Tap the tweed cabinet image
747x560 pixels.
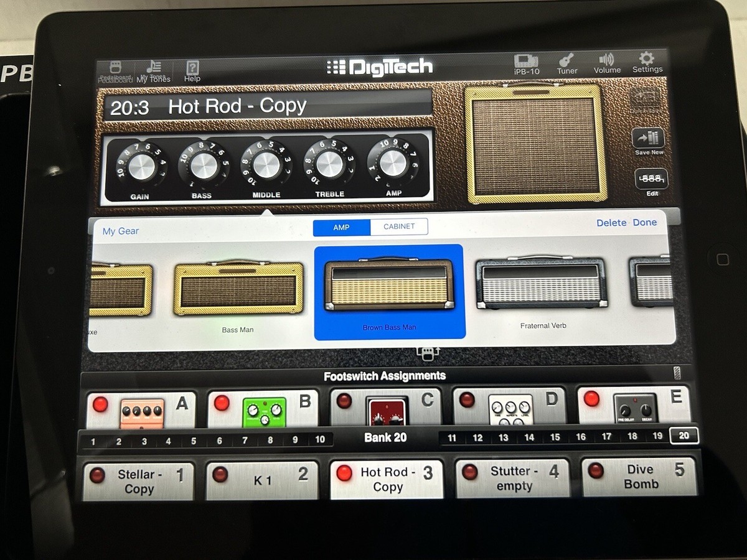[536, 144]
